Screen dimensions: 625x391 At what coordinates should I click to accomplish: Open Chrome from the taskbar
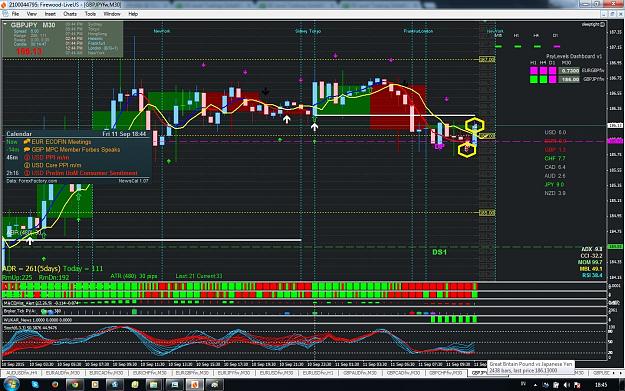coord(75,385)
